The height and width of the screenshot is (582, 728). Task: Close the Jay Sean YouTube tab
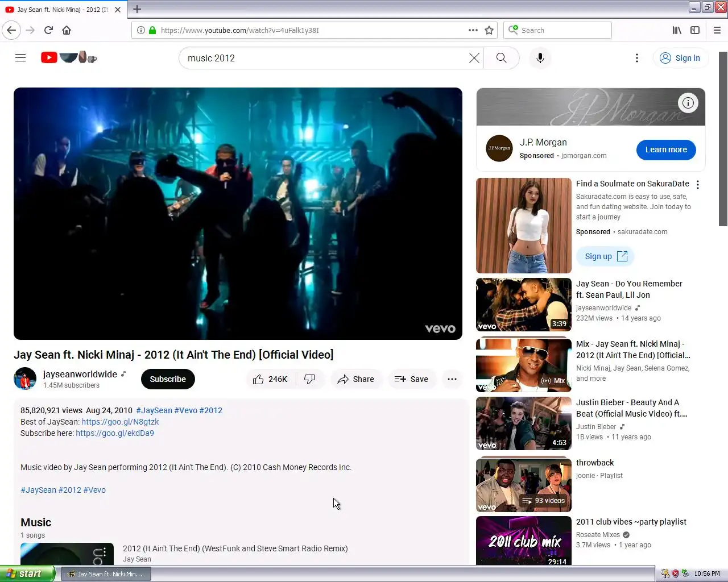pyautogui.click(x=118, y=10)
